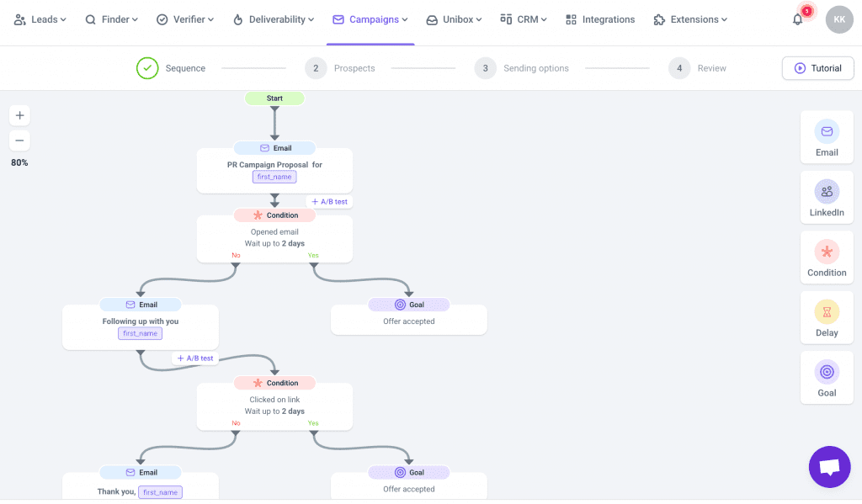Add a Goal element from the sidebar
The height and width of the screenshot is (504, 862).
(826, 377)
